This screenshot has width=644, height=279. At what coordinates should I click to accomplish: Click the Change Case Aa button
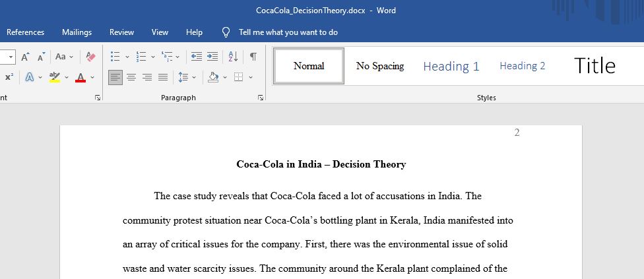[x=61, y=57]
